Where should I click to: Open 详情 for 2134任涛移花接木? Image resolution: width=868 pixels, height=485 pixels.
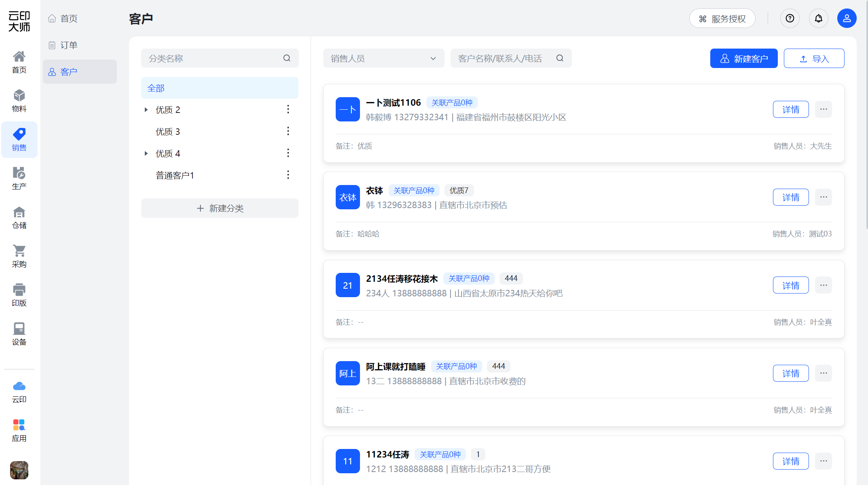(791, 285)
